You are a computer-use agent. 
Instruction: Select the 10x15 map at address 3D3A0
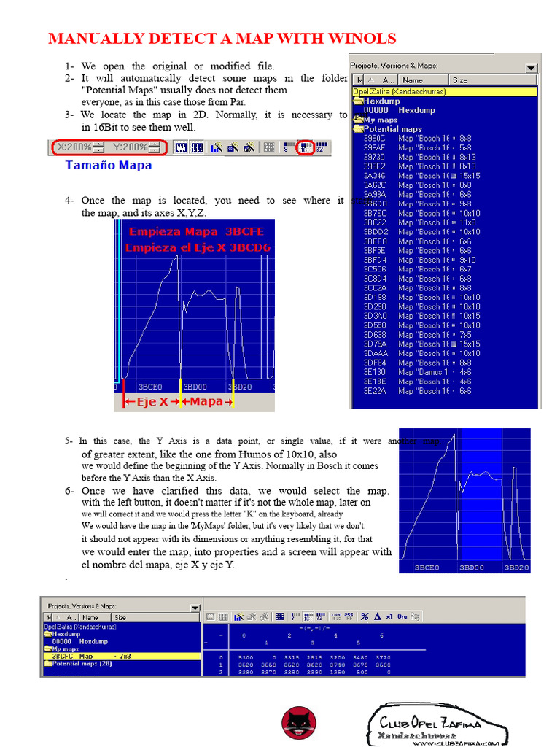click(422, 316)
